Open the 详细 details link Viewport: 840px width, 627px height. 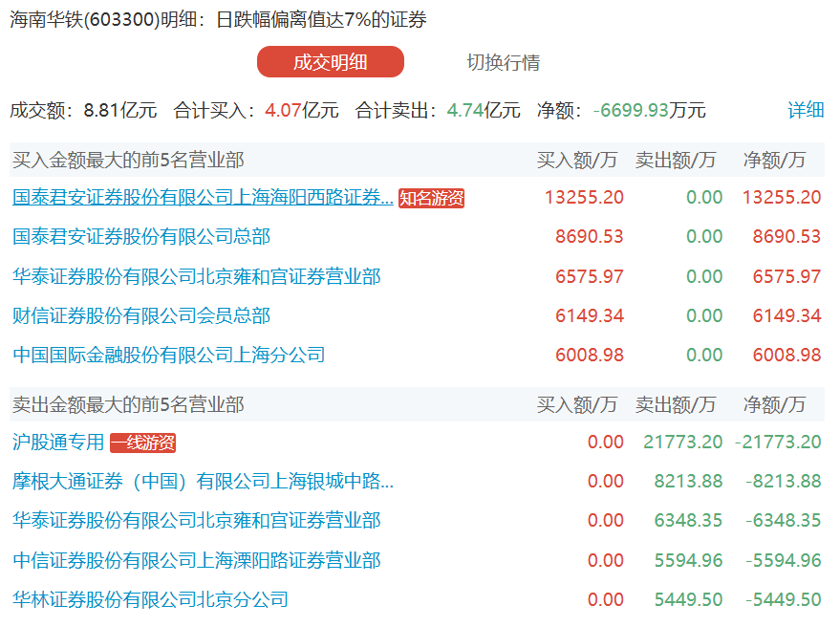tap(806, 110)
